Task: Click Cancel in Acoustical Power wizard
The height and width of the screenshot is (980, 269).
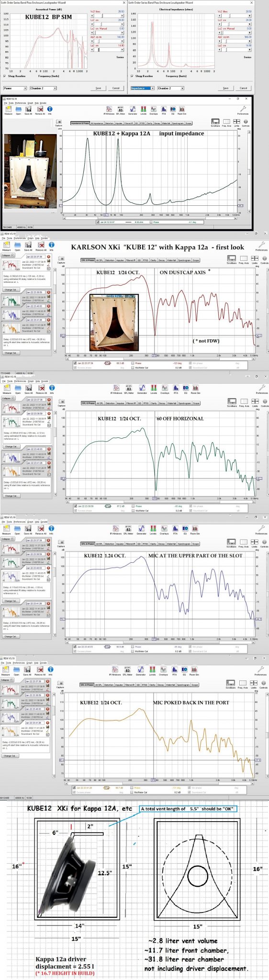Action: [x=116, y=88]
